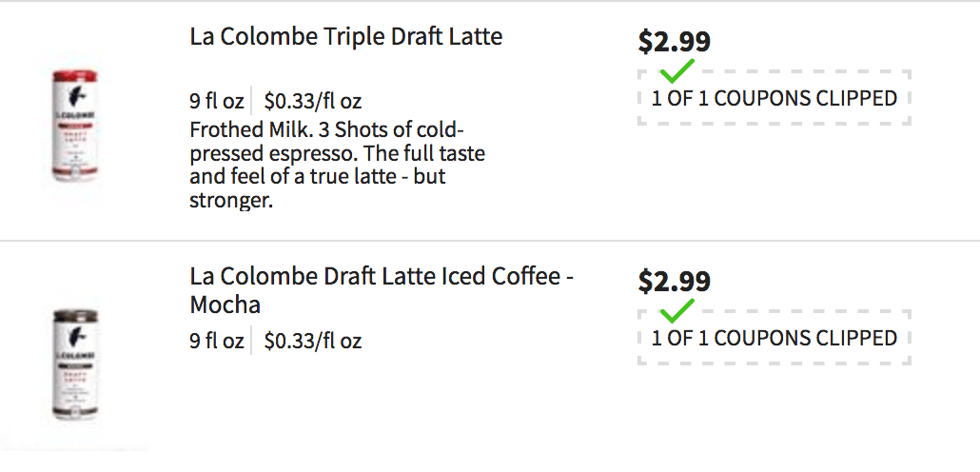The height and width of the screenshot is (472, 980).
Task: Select the $2.99 price of Mocha latte
Action: click(x=674, y=282)
